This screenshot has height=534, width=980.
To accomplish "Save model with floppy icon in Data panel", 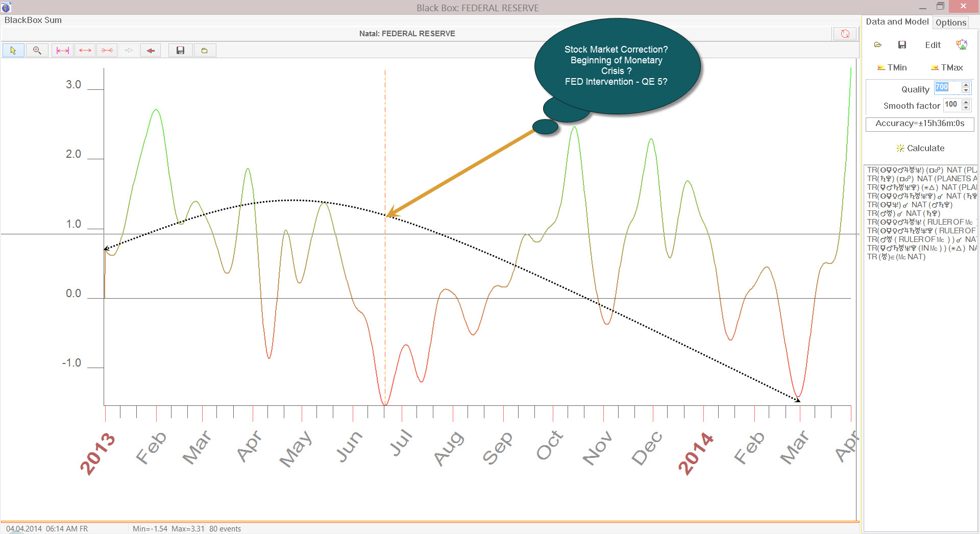I will 902,45.
